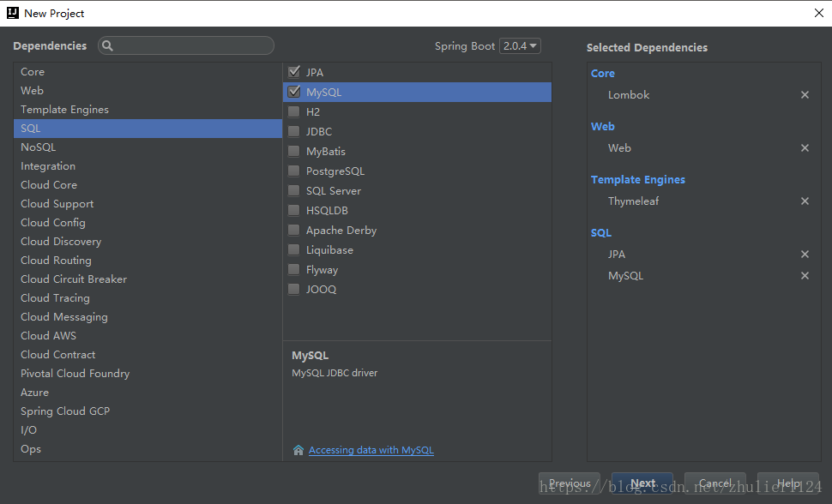The image size is (832, 504).
Task: Open the Spring Boot version dropdown
Action: pos(520,46)
